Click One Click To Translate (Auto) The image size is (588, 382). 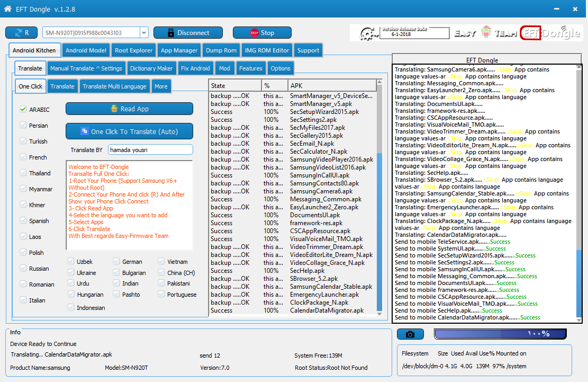pyautogui.click(x=129, y=131)
